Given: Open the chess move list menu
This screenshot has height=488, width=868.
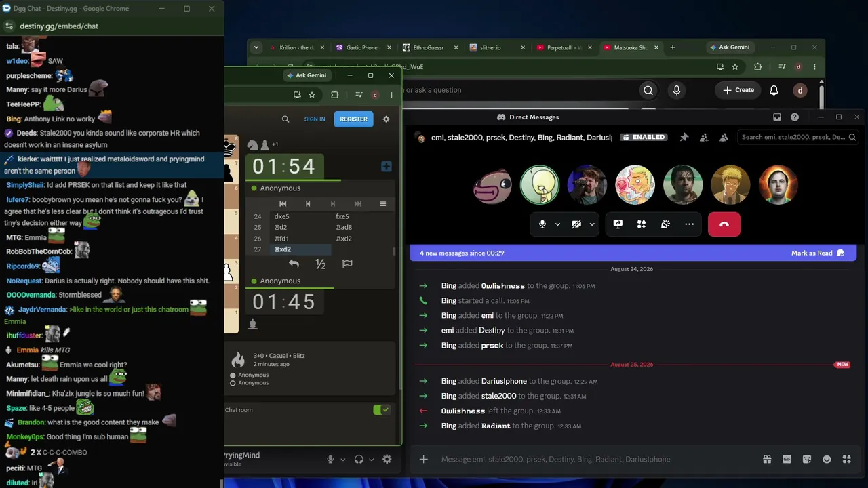Looking at the screenshot, I should [382, 204].
